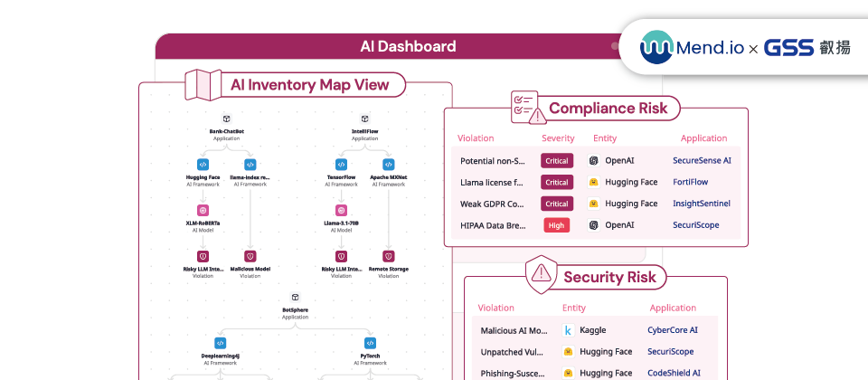Click the IntelliFlow node label
Viewport: 868px width, 380px height.
tap(364, 132)
